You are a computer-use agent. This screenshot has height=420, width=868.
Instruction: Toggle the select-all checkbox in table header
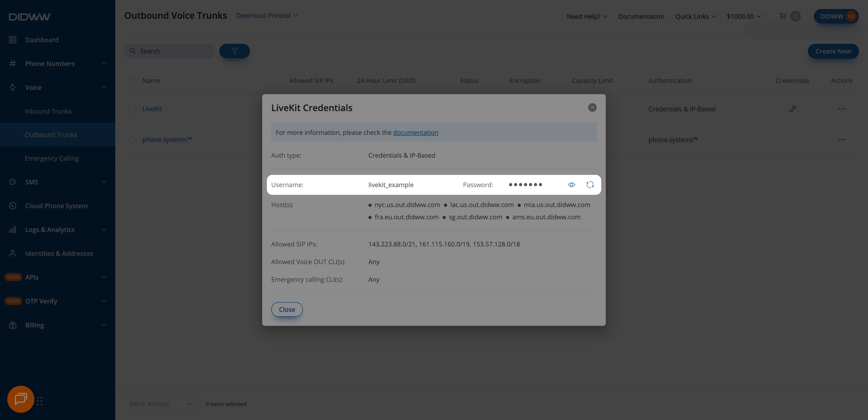click(132, 80)
